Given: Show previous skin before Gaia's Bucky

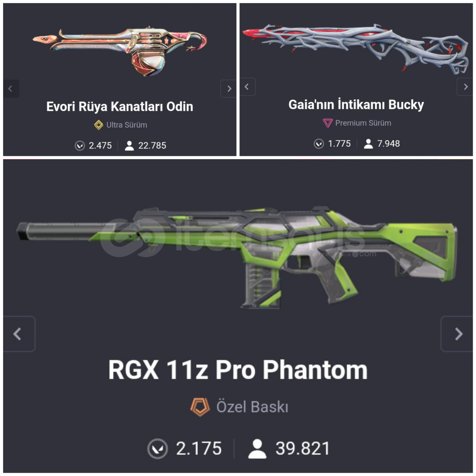Looking at the screenshot, I should [x=247, y=87].
